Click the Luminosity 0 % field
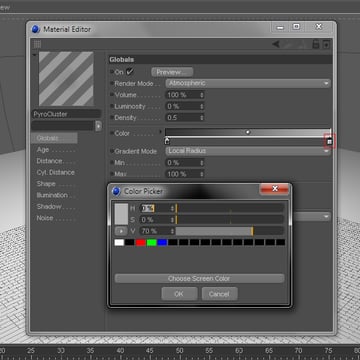The image size is (360, 360). click(x=182, y=107)
